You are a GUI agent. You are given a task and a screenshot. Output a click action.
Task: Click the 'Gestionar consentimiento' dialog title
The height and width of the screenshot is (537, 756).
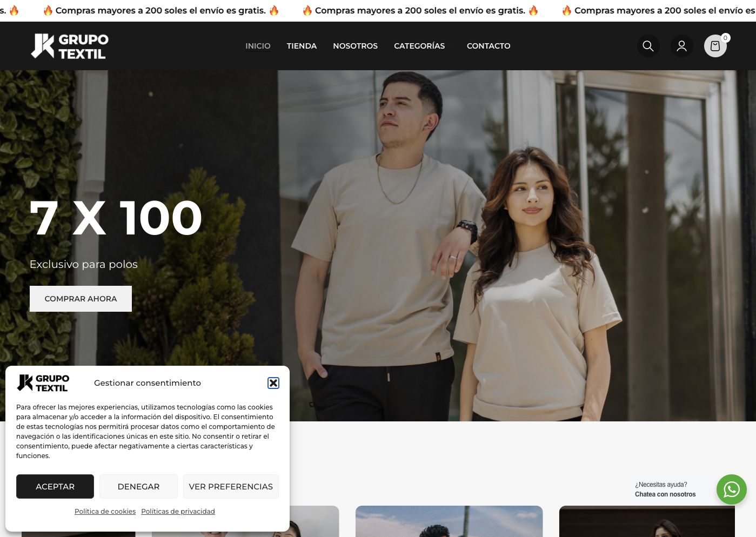[148, 383]
